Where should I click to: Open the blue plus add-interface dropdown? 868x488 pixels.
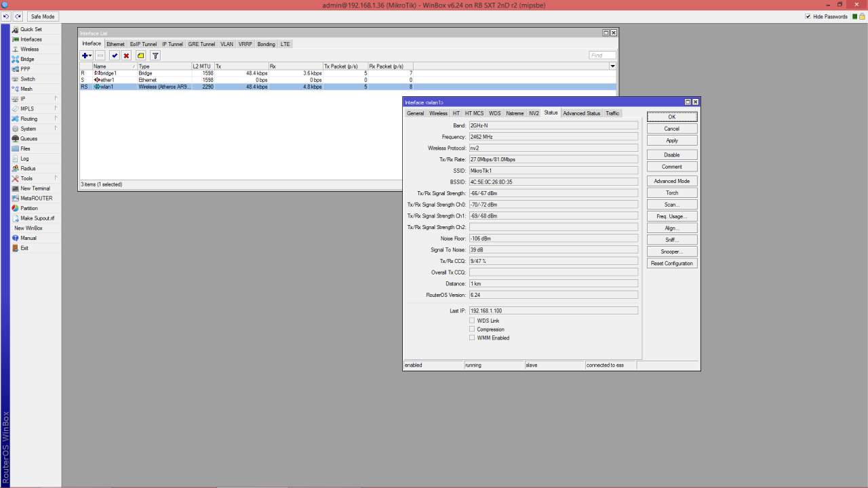coord(87,56)
